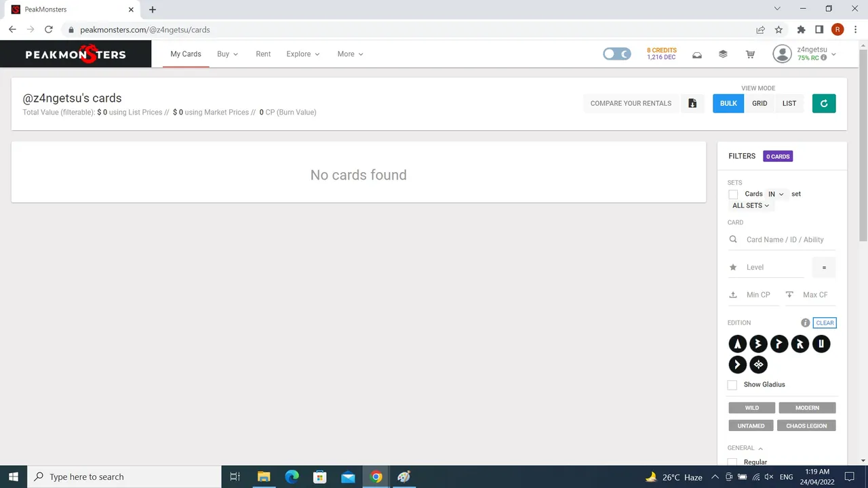The image size is (868, 488).
Task: Click the PeakMonsters logo
Action: click(x=75, y=54)
